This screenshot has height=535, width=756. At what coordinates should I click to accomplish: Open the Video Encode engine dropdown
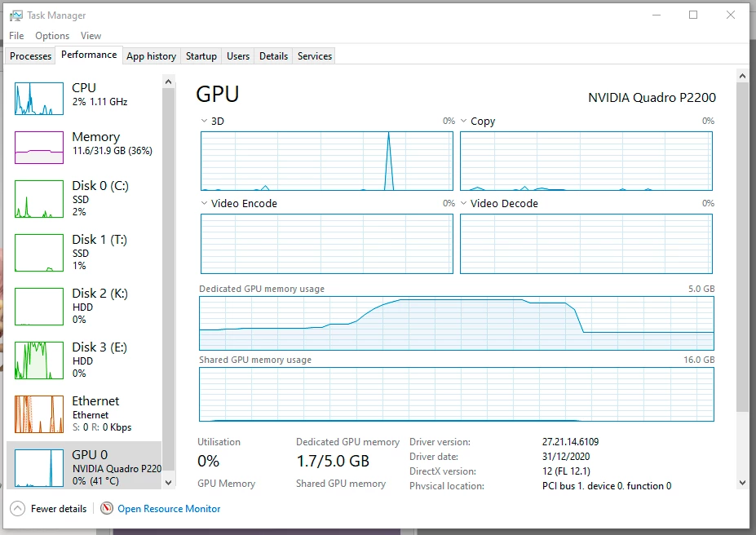(x=204, y=203)
